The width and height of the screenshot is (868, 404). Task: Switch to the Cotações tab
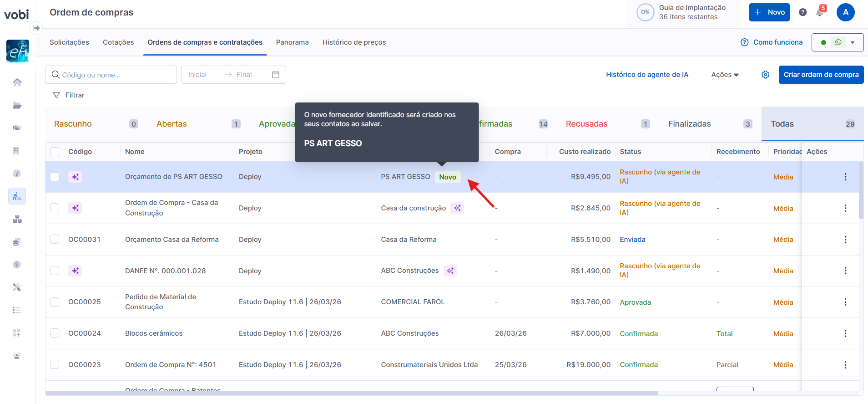click(118, 42)
